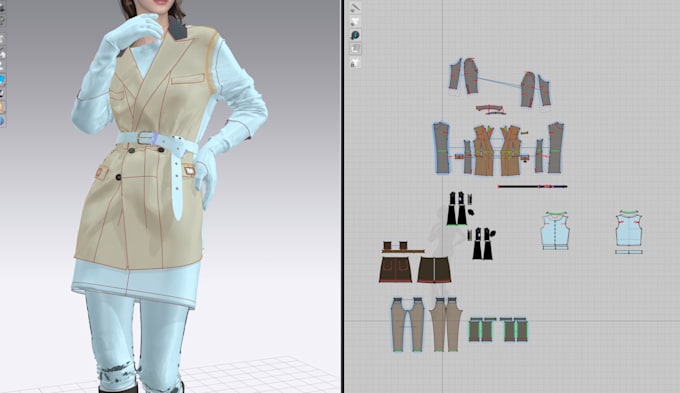This screenshot has width=680, height=393.
Task: Select the plain dark brown skirt back pattern
Action: tap(434, 269)
